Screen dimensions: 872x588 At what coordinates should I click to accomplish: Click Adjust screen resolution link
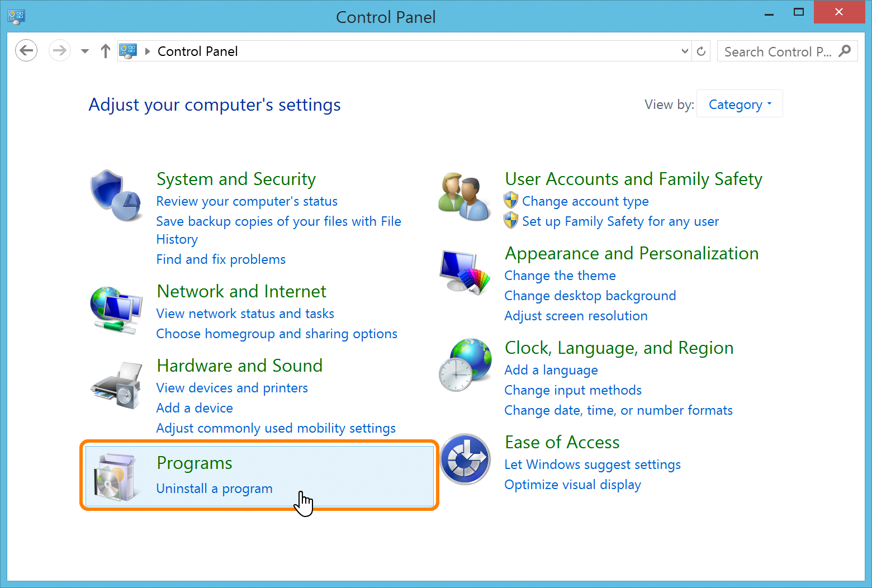[576, 316]
